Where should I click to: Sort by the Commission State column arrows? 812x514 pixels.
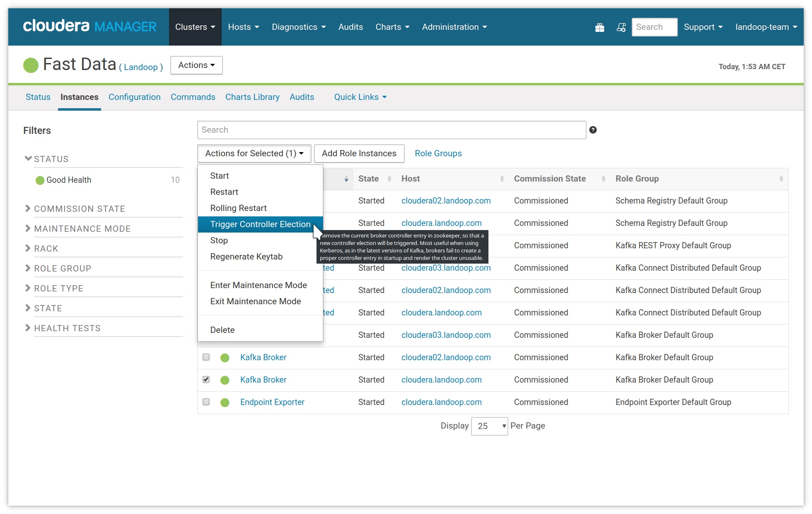click(603, 179)
